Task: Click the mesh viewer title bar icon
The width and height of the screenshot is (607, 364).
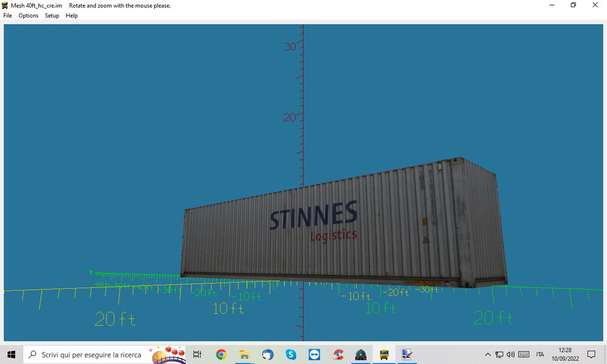Action: point(5,5)
